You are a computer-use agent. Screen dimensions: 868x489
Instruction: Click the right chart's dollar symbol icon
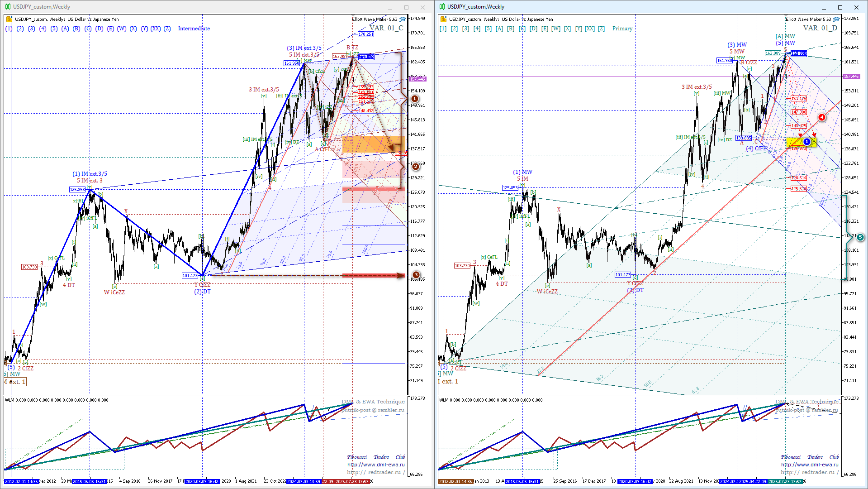click(443, 19)
